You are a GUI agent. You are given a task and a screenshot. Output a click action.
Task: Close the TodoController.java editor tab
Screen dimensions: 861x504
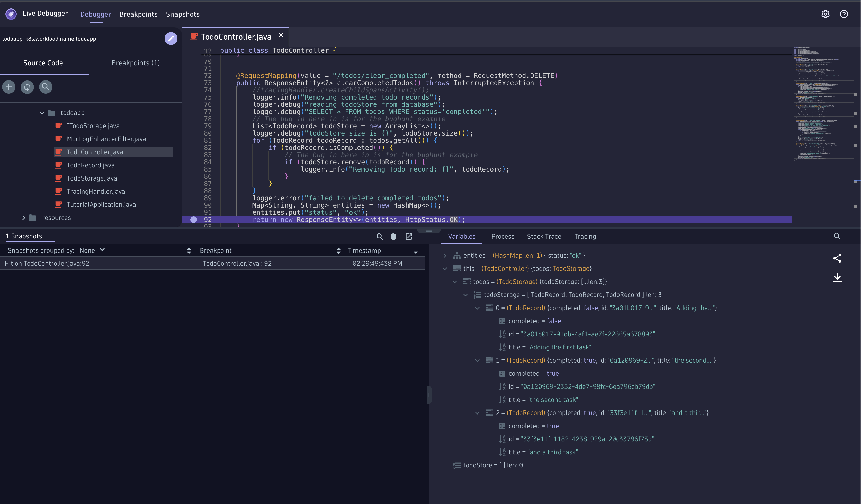click(281, 35)
